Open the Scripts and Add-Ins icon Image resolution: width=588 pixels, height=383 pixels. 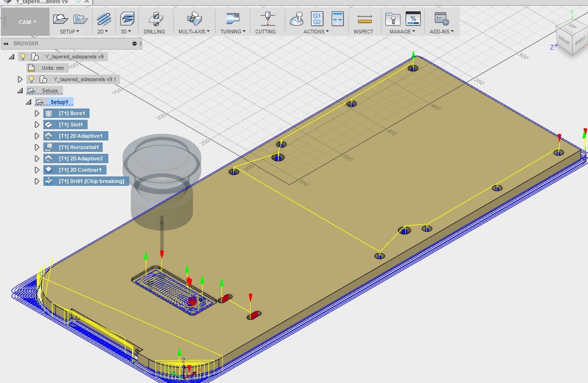[x=441, y=19]
